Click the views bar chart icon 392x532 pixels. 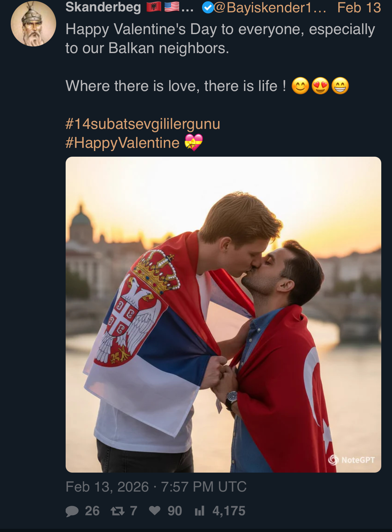[199, 511]
